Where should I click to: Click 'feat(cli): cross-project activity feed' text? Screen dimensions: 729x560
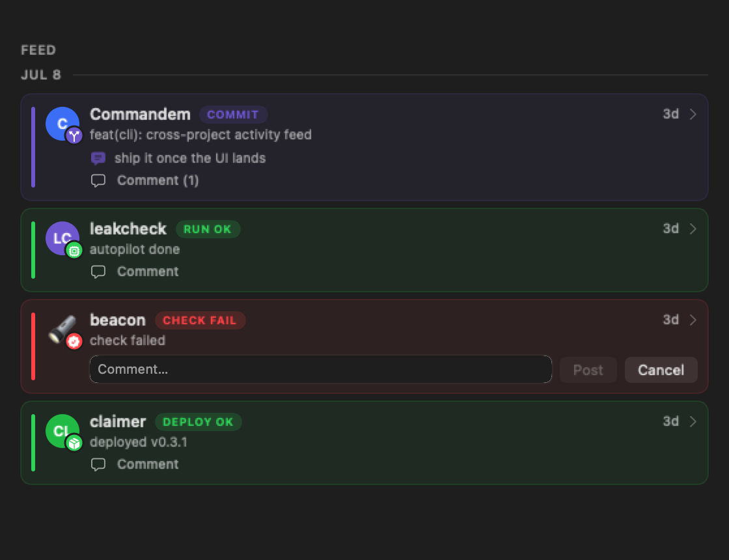pyautogui.click(x=200, y=135)
